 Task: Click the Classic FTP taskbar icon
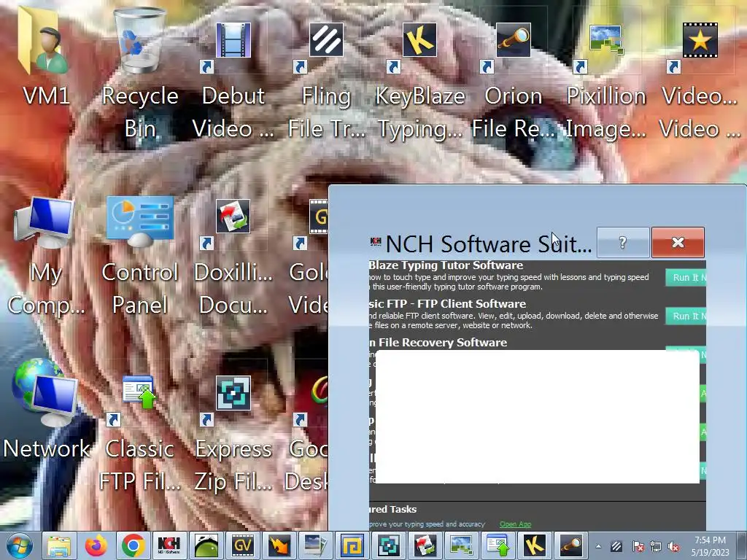coord(498,545)
